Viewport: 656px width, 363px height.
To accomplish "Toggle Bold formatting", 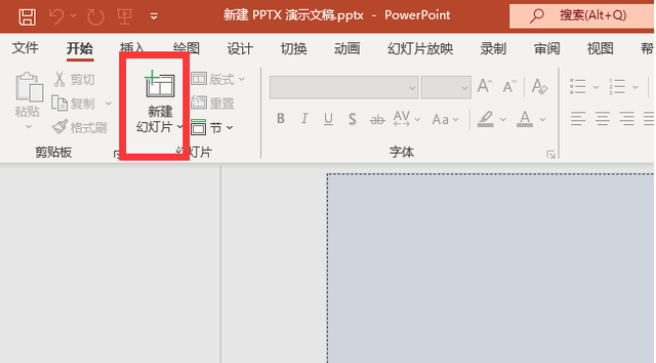I will pos(281,119).
